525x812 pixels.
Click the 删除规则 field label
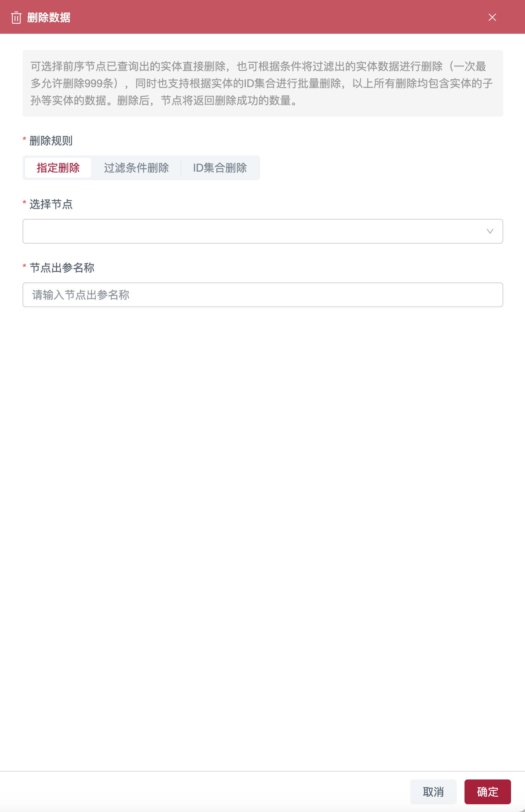pyautogui.click(x=51, y=141)
